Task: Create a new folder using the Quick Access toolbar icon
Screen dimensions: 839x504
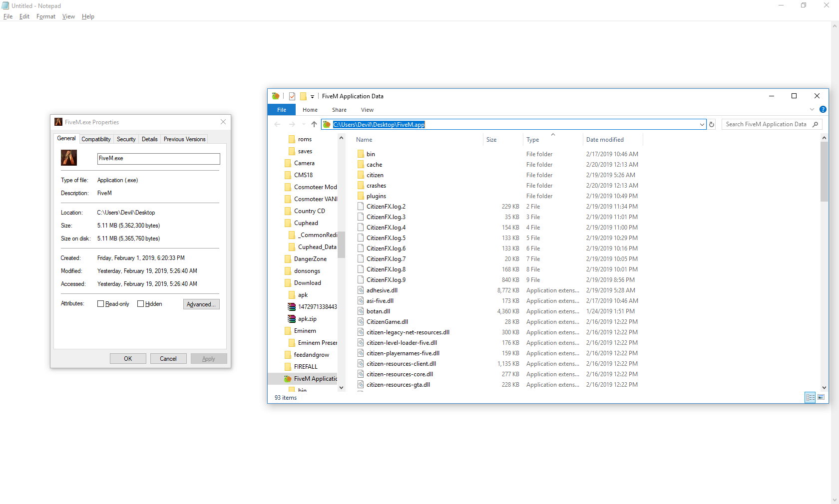Action: [303, 96]
